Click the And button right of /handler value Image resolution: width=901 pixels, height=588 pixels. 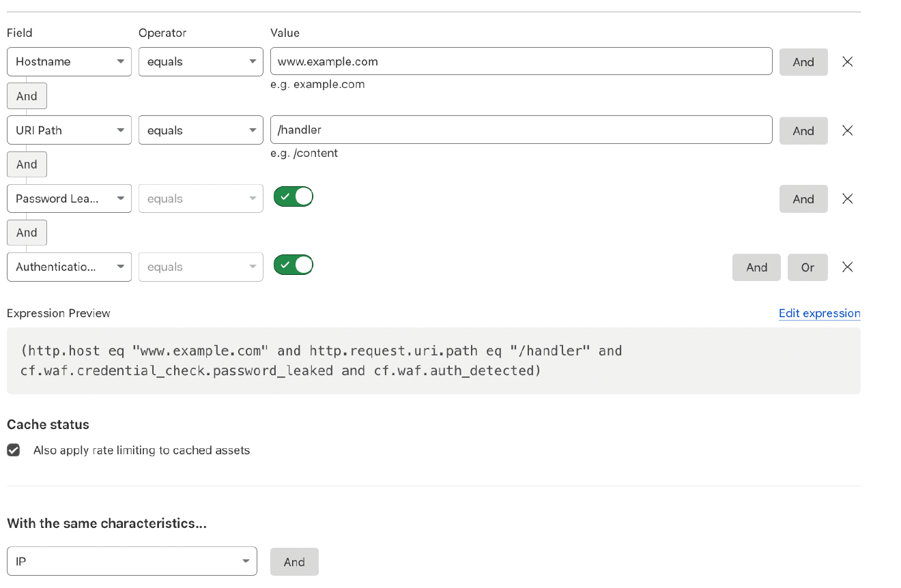point(803,130)
